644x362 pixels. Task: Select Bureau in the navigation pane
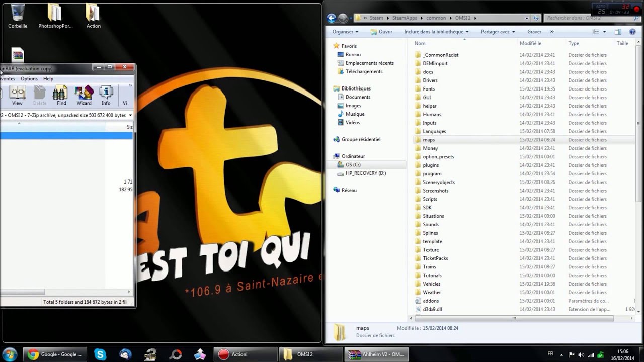pos(353,55)
